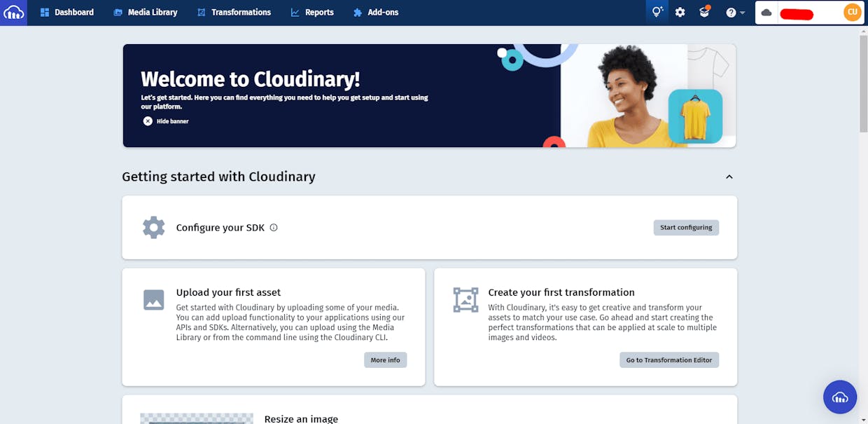
Task: Hide the welcome banner
Action: coord(166,121)
